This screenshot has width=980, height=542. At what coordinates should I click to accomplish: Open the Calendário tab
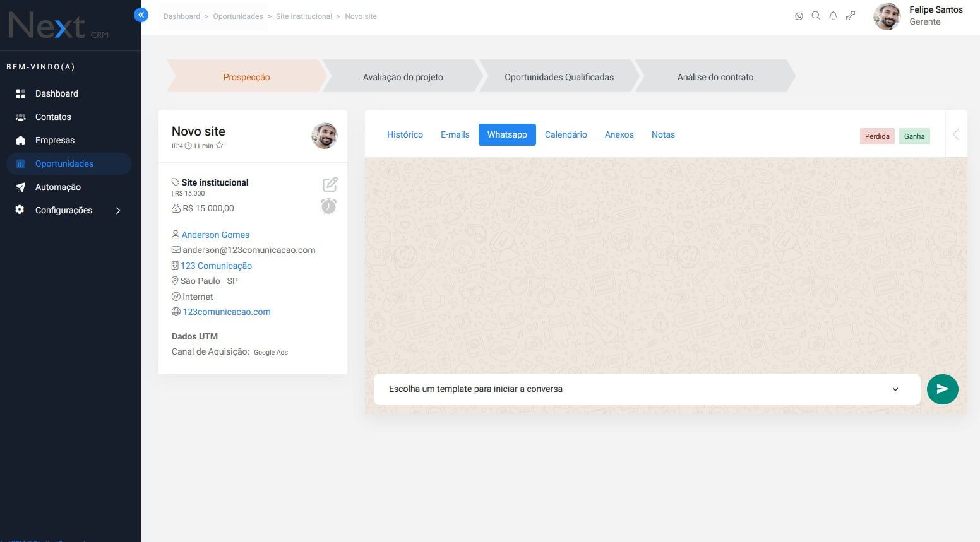click(566, 134)
